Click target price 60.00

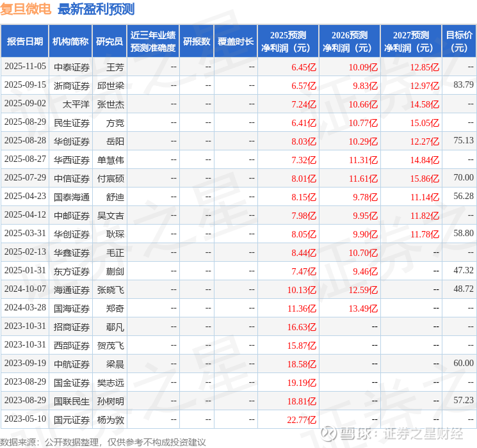[464, 363]
